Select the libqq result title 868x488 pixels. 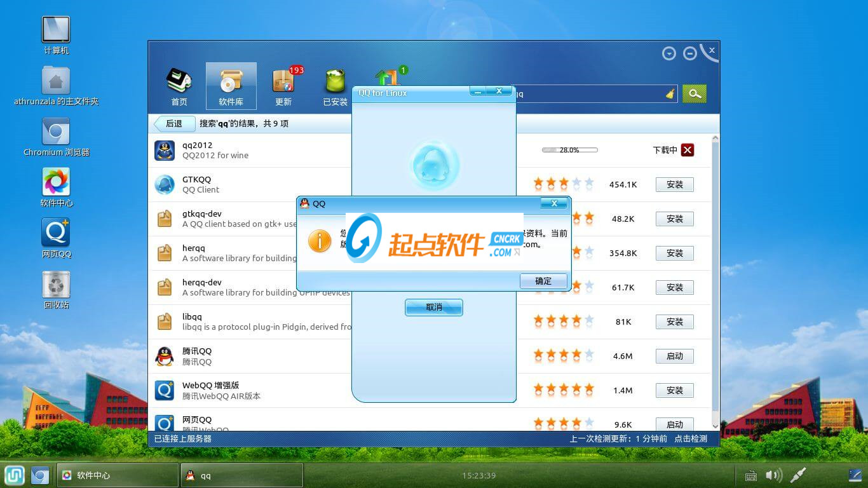192,316
